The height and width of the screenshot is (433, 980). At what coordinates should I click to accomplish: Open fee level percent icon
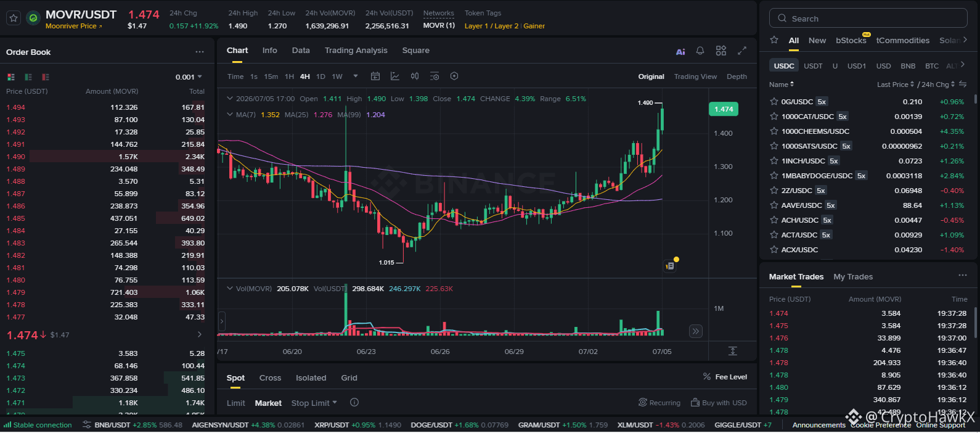(707, 377)
